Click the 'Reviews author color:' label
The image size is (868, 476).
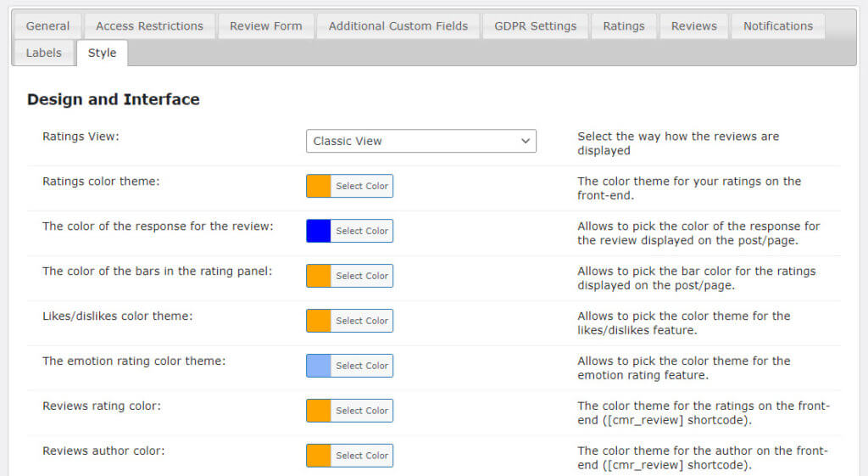tap(103, 451)
